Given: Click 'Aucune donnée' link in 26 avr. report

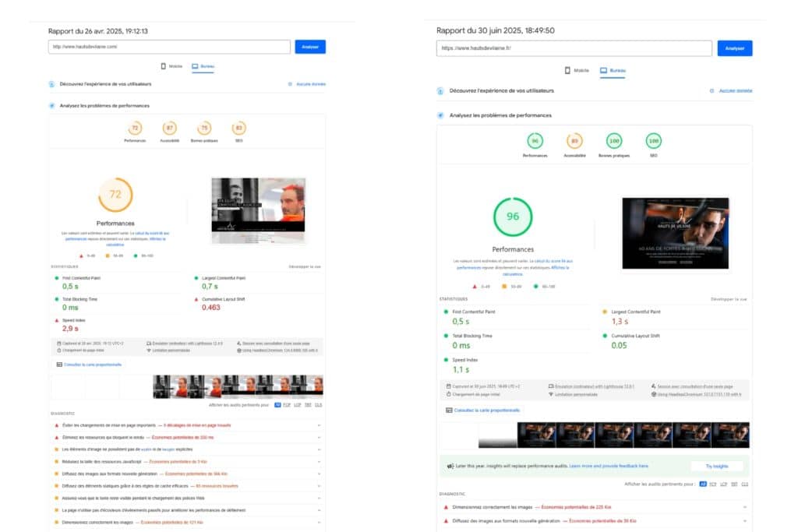Looking at the screenshot, I should 310,84.
